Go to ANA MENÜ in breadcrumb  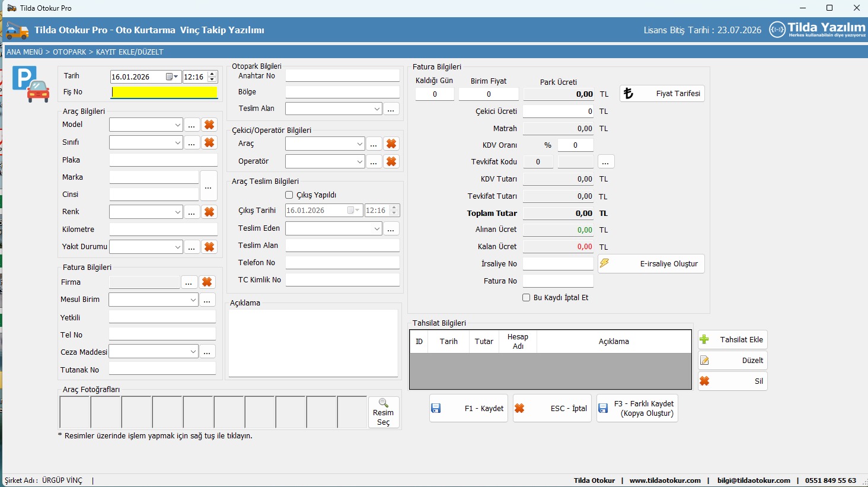[24, 52]
